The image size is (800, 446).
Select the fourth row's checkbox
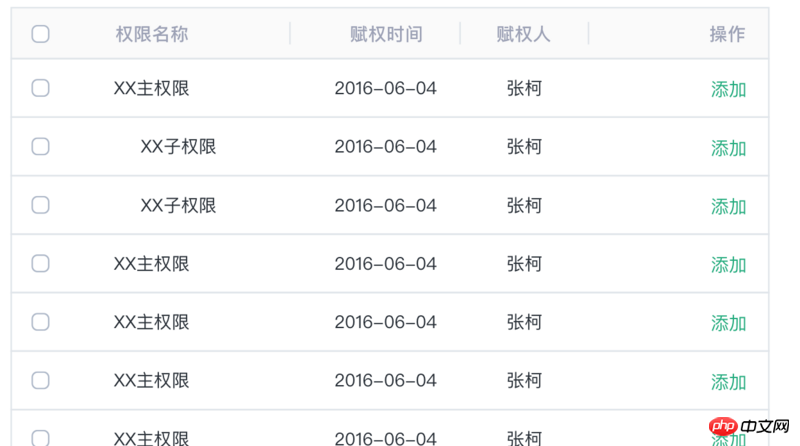tap(40, 264)
